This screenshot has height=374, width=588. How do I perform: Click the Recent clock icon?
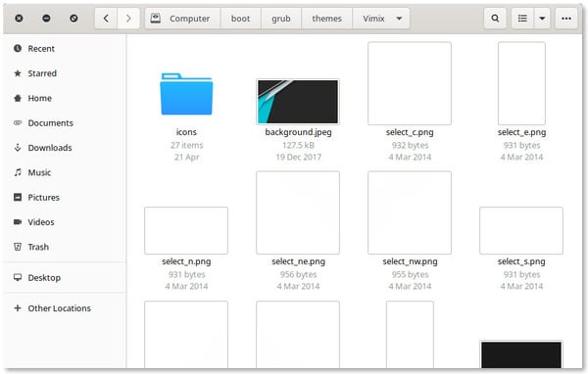[18, 48]
